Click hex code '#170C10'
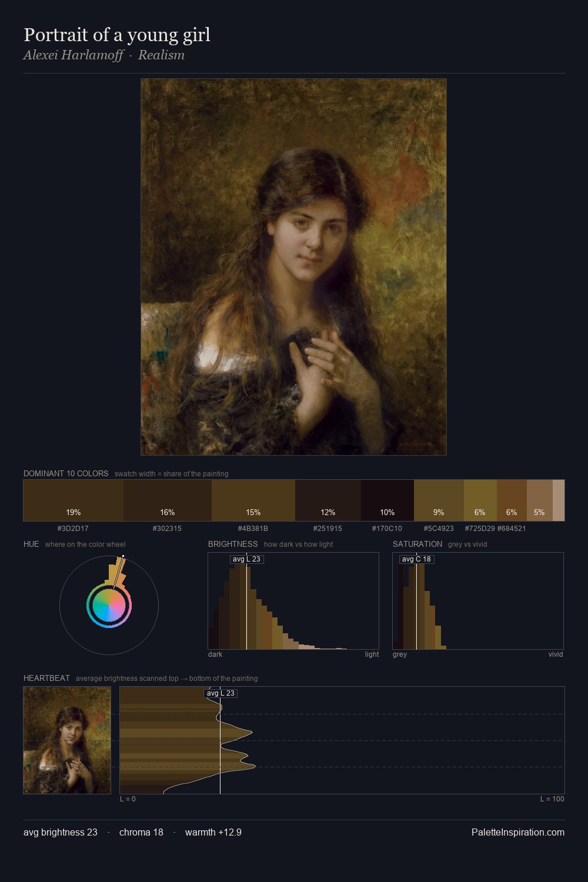The width and height of the screenshot is (588, 882). [x=387, y=529]
